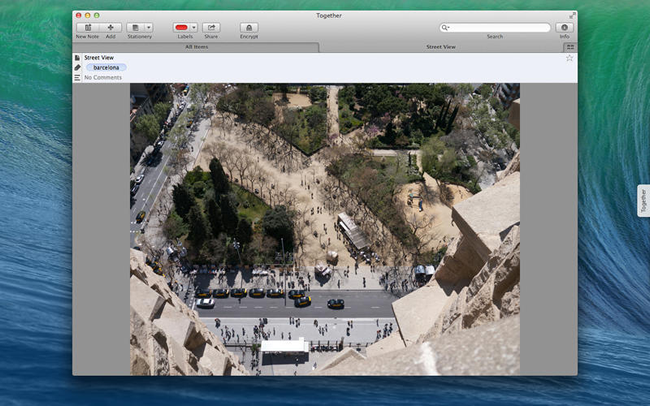Click the comments icon in info bar
This screenshot has width=650, height=406.
tap(78, 77)
